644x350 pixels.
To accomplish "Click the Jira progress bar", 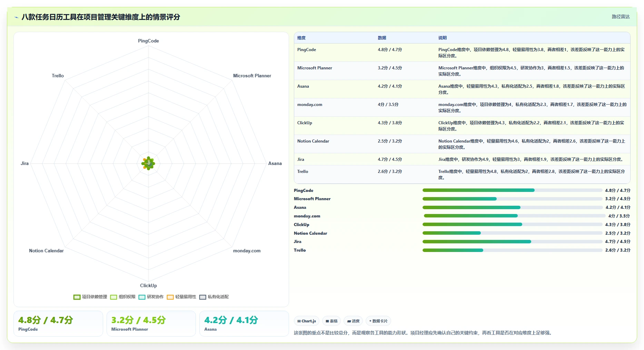I will [512, 242].
